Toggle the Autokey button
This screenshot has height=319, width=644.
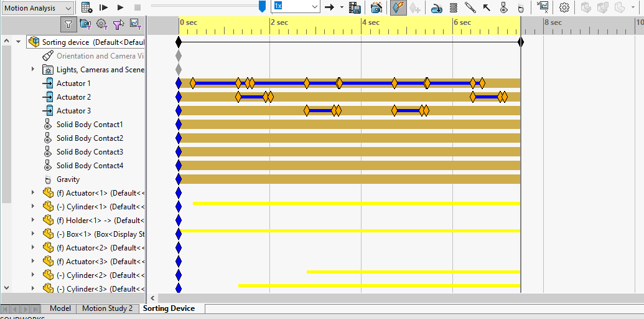tap(398, 7)
